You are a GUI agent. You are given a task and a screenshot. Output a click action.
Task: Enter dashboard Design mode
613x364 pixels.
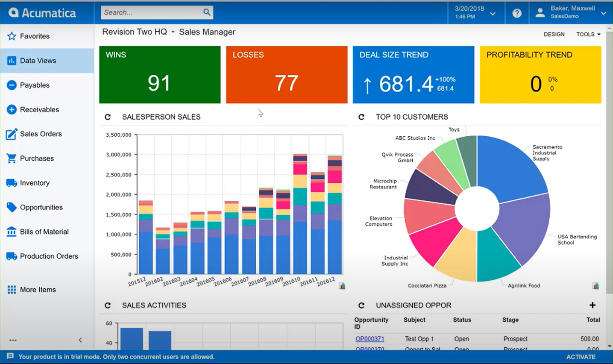[554, 34]
